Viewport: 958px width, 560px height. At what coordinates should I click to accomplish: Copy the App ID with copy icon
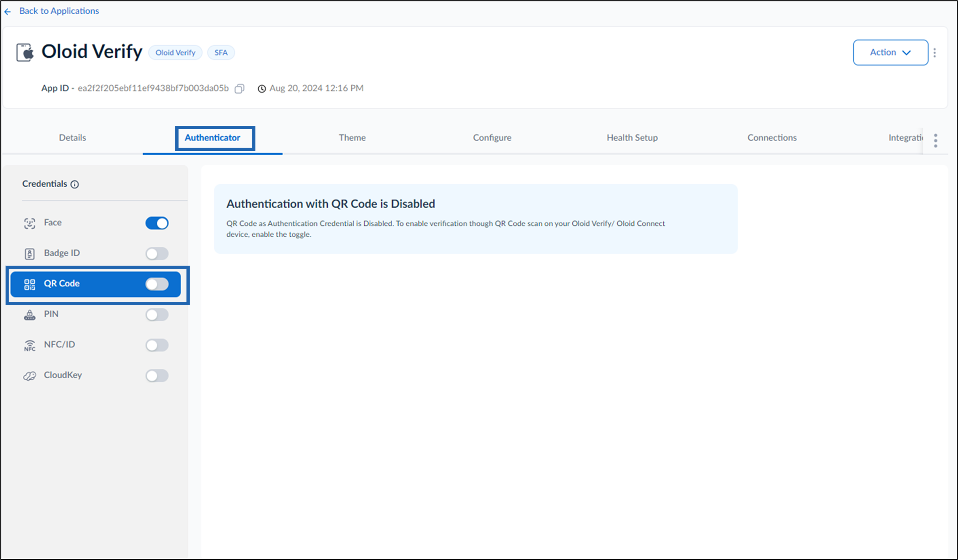pyautogui.click(x=239, y=89)
